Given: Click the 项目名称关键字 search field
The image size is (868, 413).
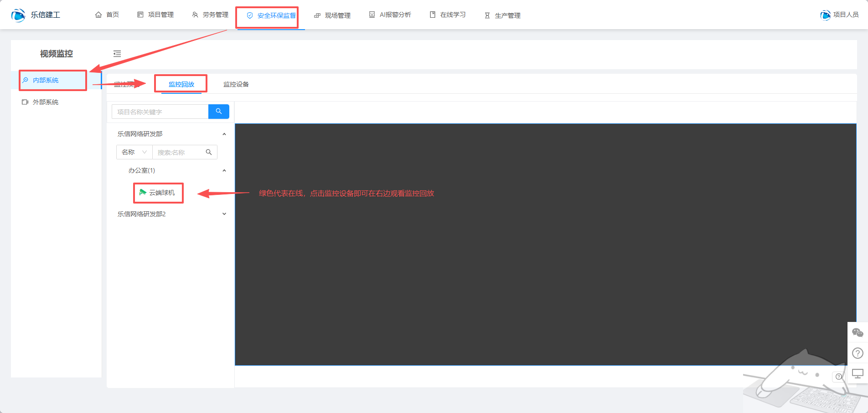Looking at the screenshot, I should (160, 112).
